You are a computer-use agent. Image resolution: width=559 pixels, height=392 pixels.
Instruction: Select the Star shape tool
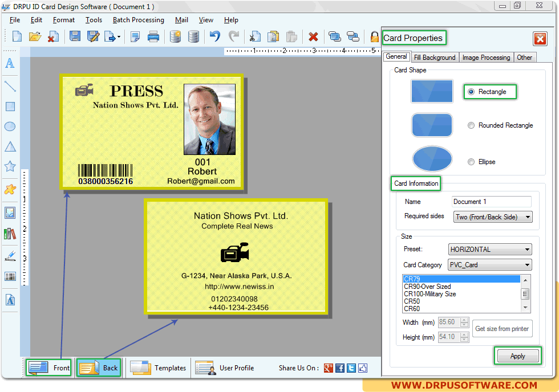point(10,166)
